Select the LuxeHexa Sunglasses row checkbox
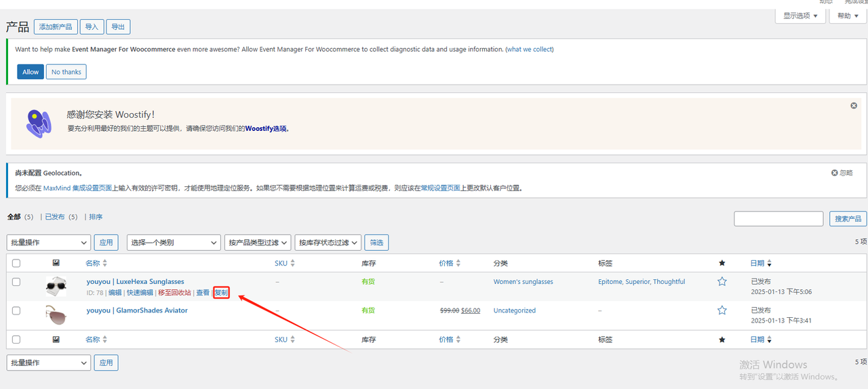868x389 pixels. pos(16,281)
